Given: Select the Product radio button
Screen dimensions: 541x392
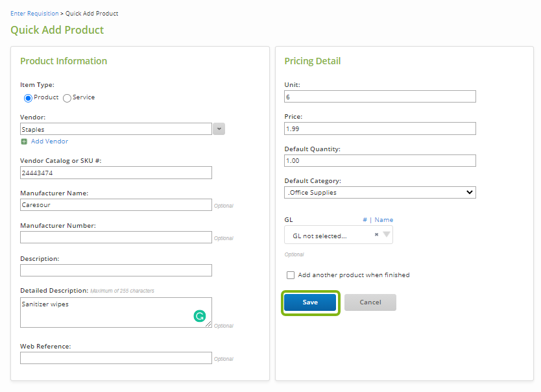Looking at the screenshot, I should [x=29, y=98].
